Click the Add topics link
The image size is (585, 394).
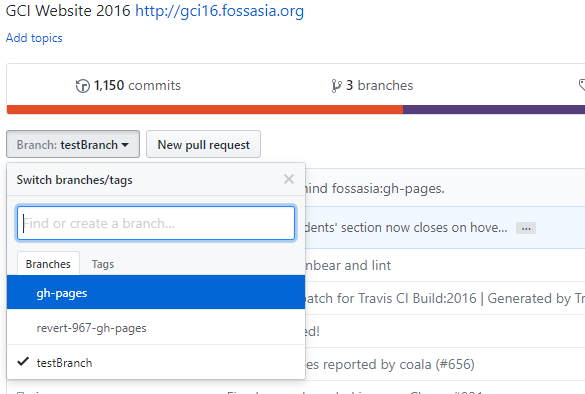coord(34,38)
